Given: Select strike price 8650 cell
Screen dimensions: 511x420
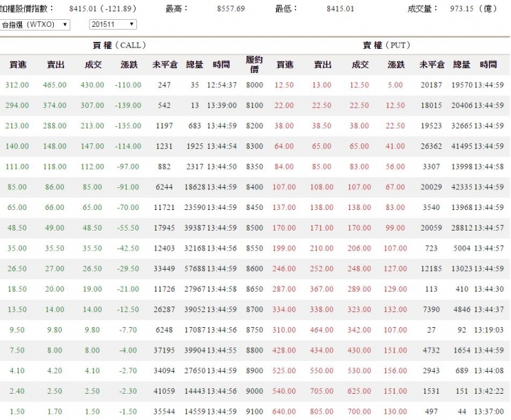Looking at the screenshot, I should click(255, 289).
